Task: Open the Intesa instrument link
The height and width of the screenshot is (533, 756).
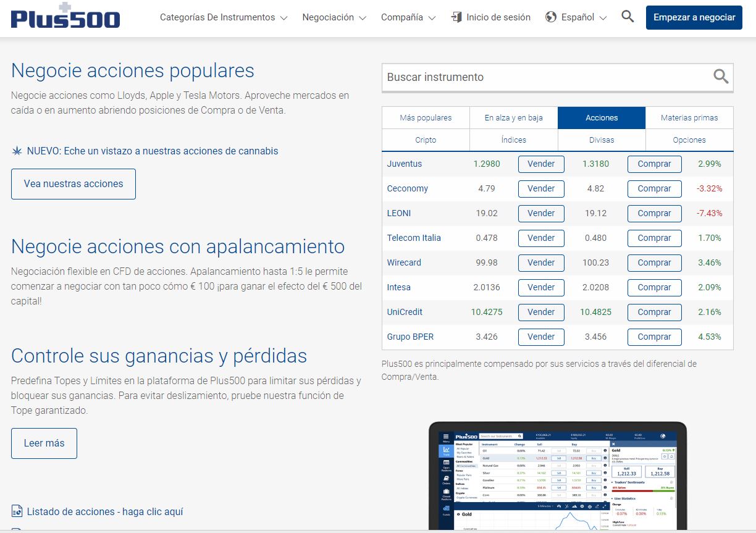Action: click(x=399, y=287)
